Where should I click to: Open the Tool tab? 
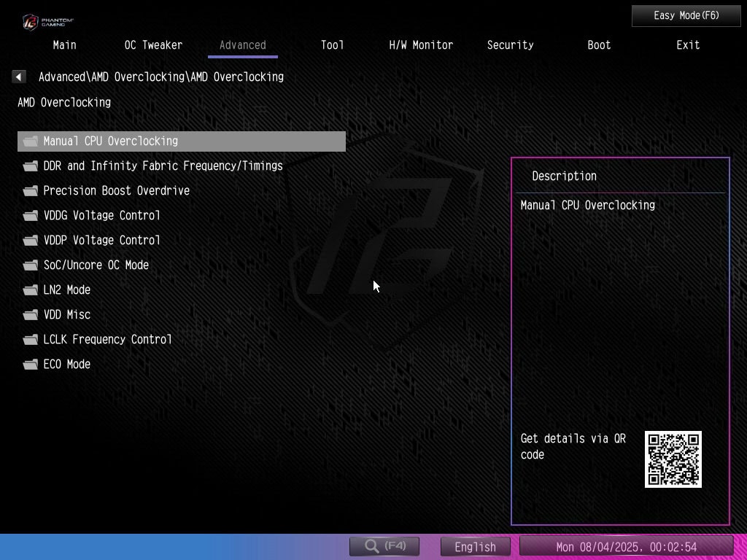click(332, 45)
